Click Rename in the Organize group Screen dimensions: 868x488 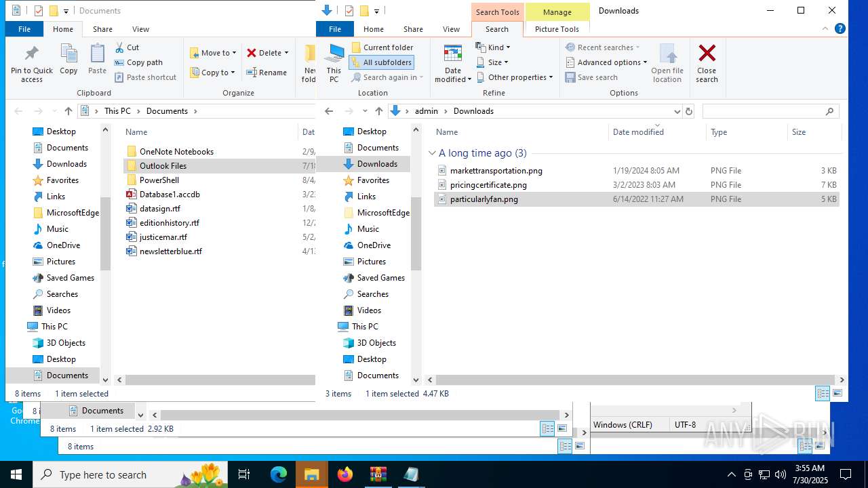(x=267, y=73)
